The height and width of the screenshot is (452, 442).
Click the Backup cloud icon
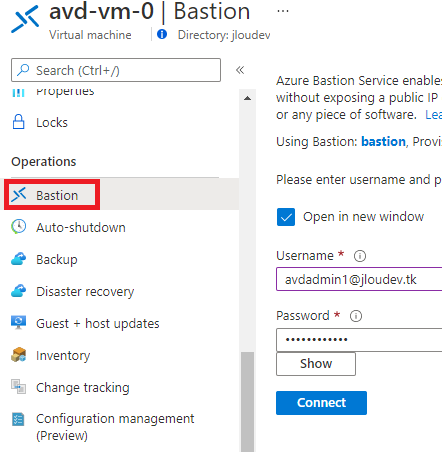19,259
